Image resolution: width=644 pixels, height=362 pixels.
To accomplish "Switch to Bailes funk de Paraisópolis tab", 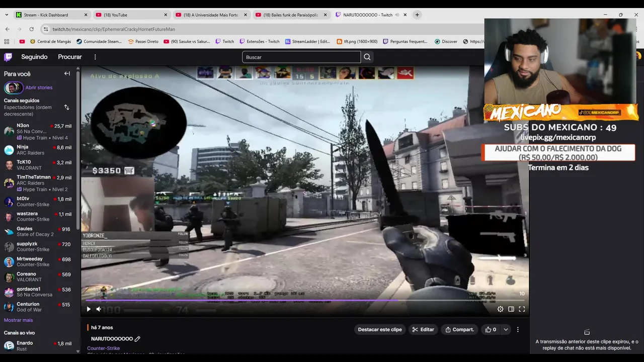I will pyautogui.click(x=291, y=15).
